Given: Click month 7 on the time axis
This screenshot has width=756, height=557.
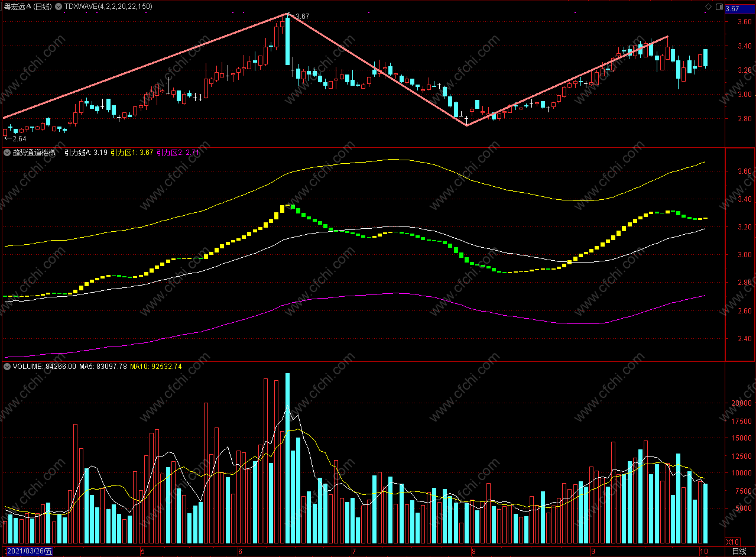Looking at the screenshot, I should [354, 551].
